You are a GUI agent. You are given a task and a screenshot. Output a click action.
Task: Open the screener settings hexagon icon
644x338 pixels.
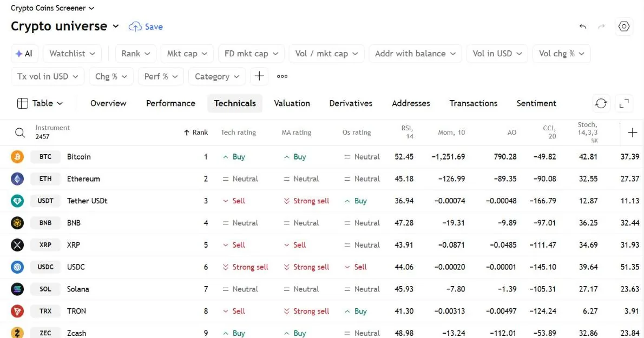click(x=624, y=26)
